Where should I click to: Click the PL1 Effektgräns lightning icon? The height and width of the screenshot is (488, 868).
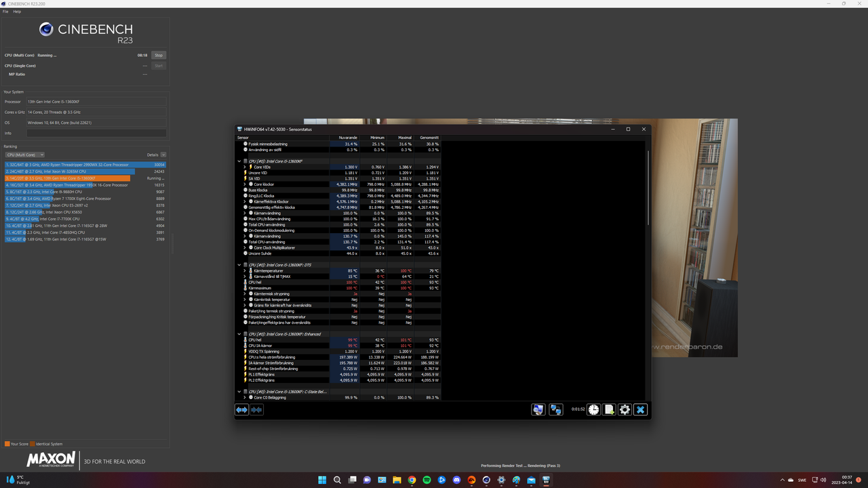coord(245,374)
